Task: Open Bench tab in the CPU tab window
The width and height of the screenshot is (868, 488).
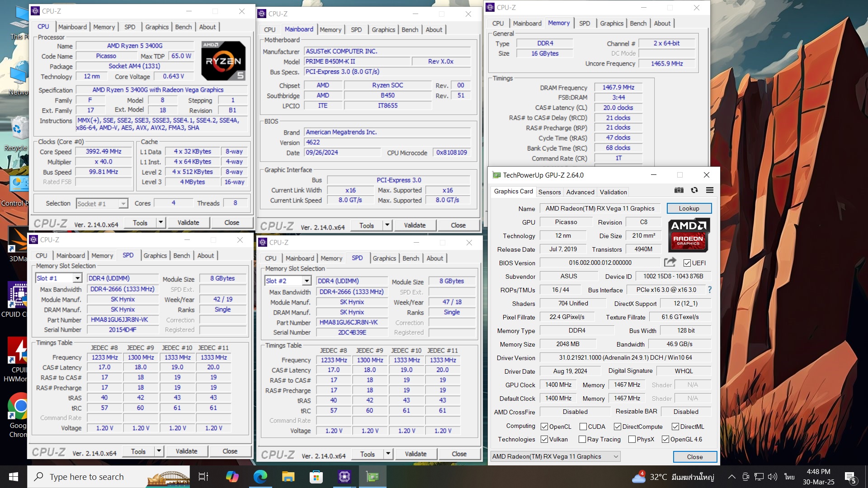Action: coord(183,27)
